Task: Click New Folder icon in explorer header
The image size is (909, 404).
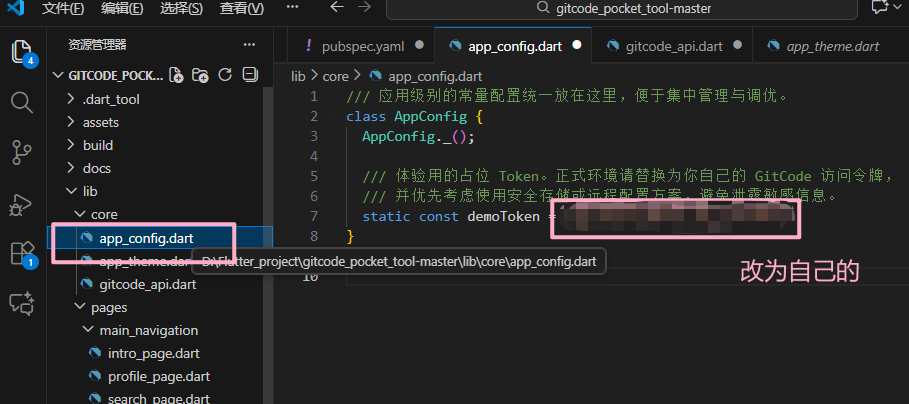Action: 200,75
